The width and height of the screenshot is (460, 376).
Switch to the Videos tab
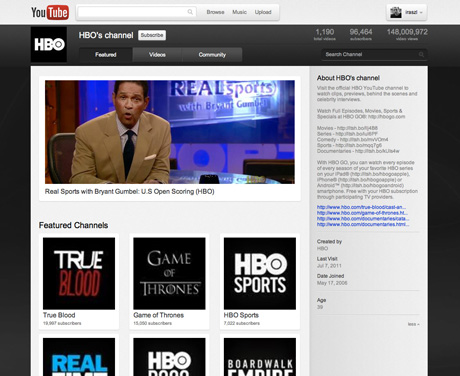[x=157, y=55]
